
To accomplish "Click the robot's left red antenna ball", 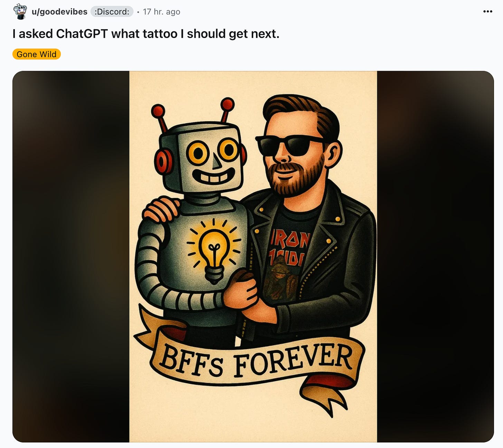I will pos(158,111).
